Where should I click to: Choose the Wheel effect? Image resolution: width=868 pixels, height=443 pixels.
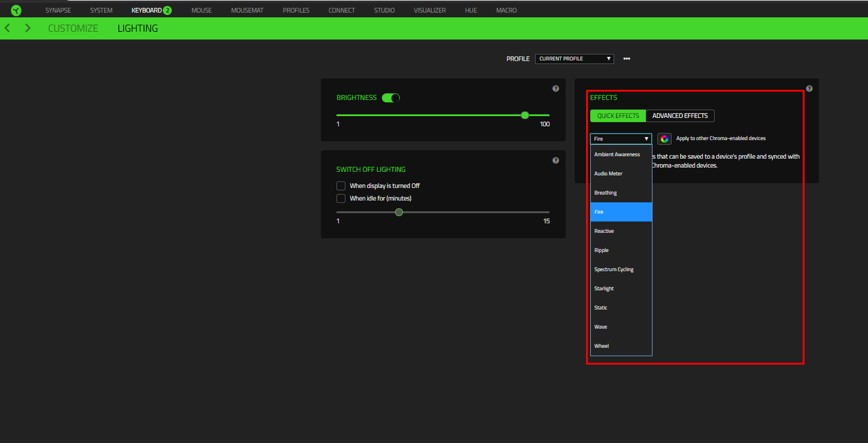621,346
